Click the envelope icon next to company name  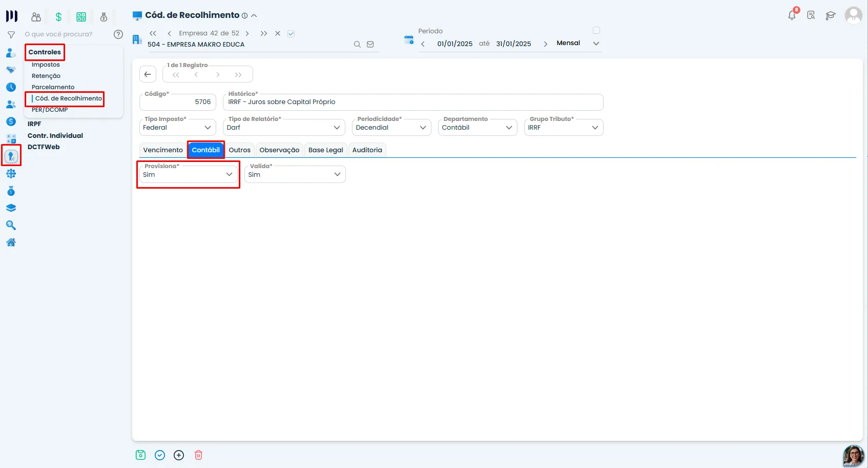coord(370,45)
